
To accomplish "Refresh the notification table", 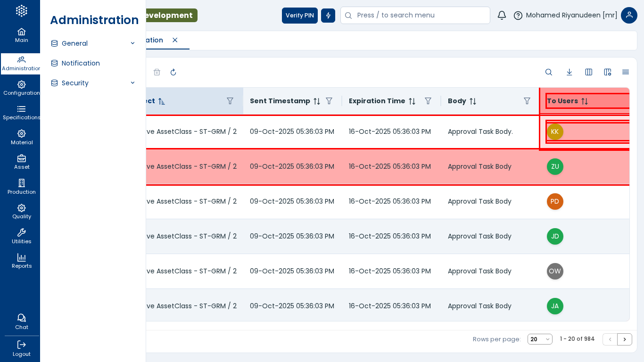I will click(x=173, y=72).
